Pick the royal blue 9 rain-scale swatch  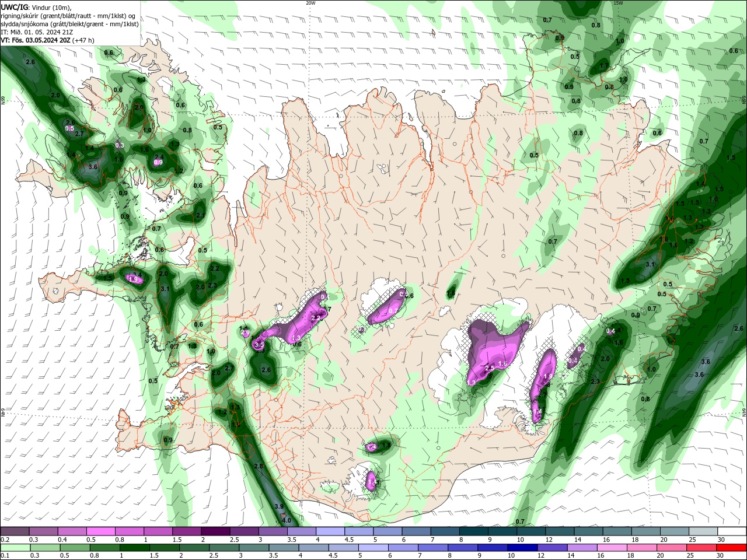pyautogui.click(x=493, y=548)
